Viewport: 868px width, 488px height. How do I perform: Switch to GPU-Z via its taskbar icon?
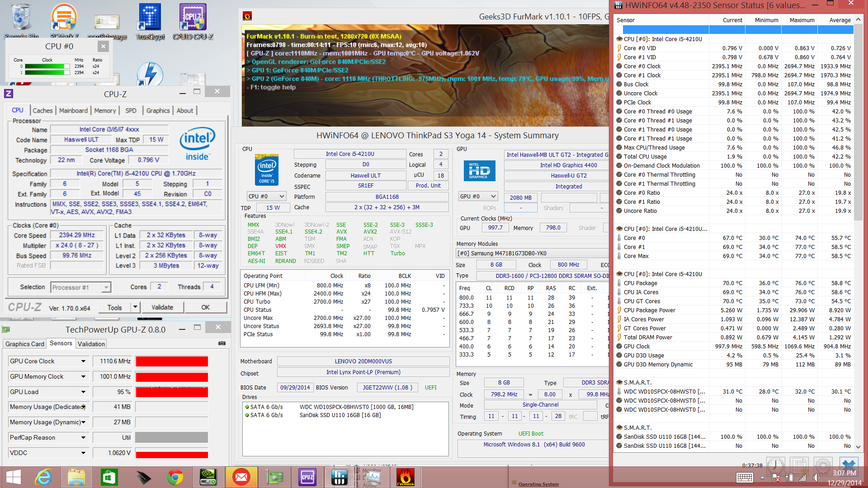tap(274, 477)
